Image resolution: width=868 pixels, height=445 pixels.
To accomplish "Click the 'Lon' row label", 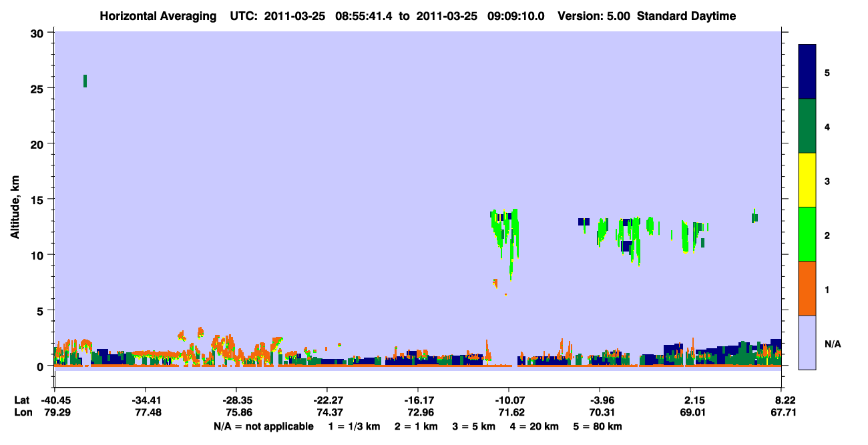I will (x=23, y=413).
